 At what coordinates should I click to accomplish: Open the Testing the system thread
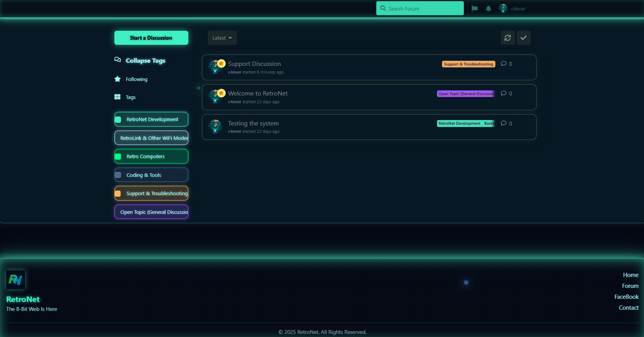[x=253, y=123]
